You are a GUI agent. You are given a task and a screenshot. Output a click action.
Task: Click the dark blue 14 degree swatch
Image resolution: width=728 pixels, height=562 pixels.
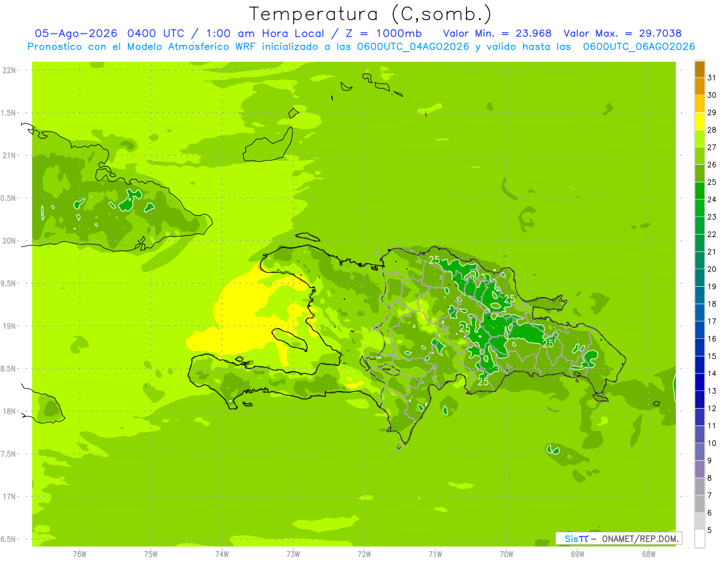pos(699,366)
